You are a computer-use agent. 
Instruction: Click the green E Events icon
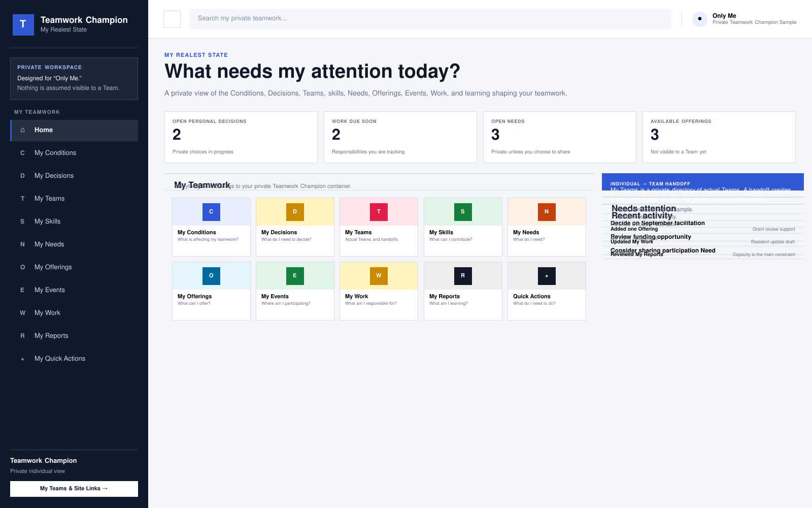295,276
